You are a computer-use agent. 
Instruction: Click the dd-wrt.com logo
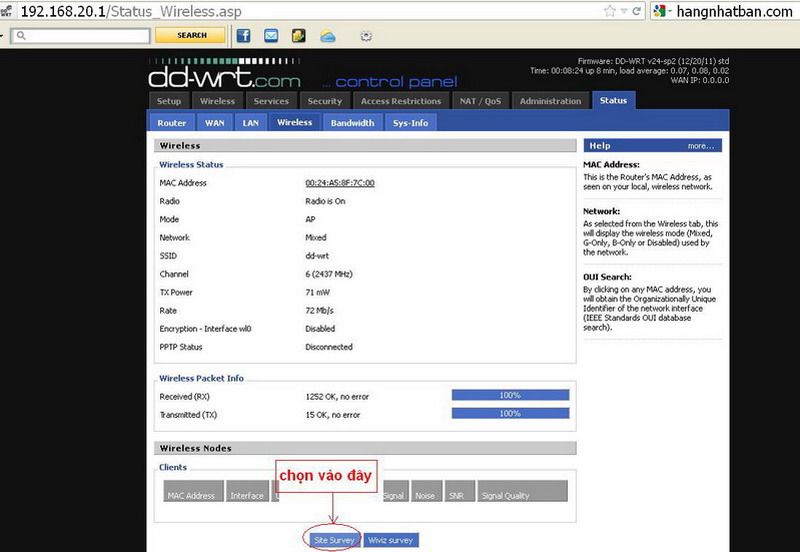224,74
